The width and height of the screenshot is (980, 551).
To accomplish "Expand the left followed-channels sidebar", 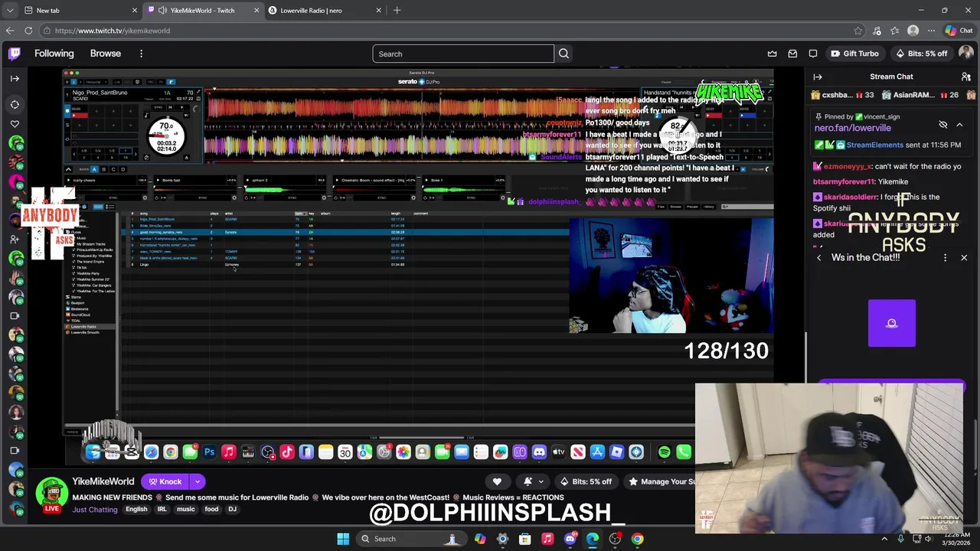I will [x=15, y=78].
